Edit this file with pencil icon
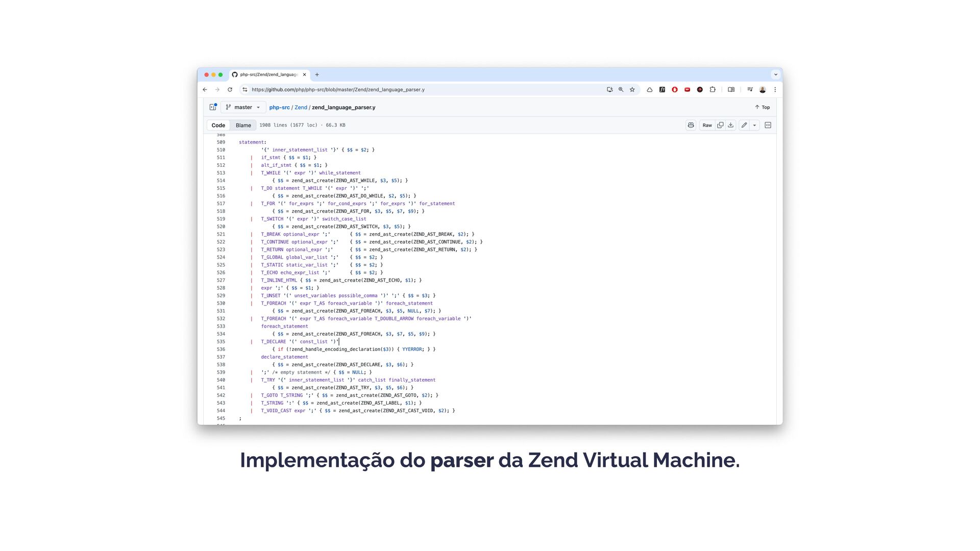980x551 pixels. [x=744, y=125]
